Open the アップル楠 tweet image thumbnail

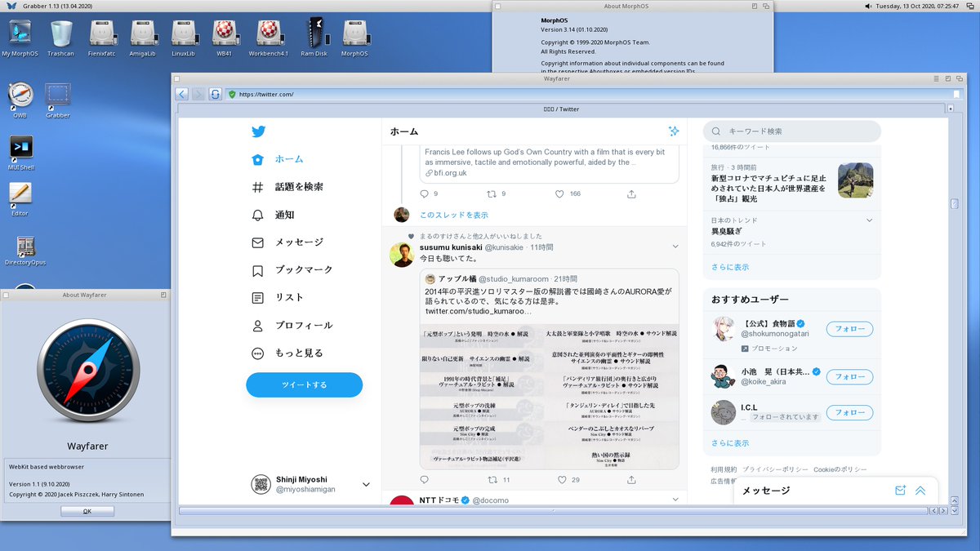[550, 396]
